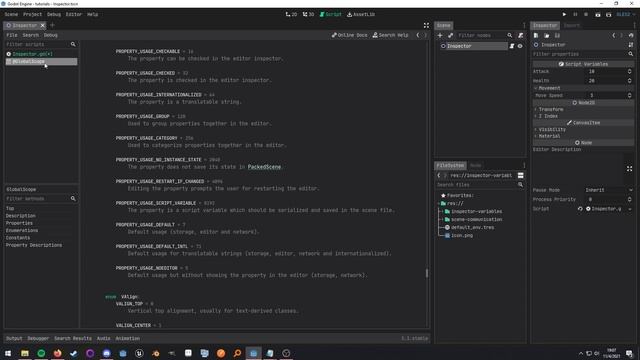This screenshot has height=360, width=640.
Task: Adjust the Health value stepper
Action: [x=629, y=81]
